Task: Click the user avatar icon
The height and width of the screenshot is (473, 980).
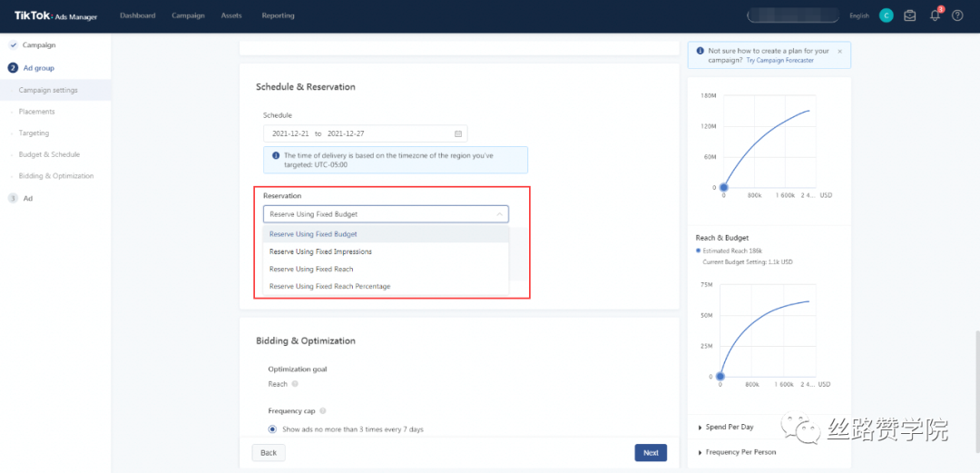Action: [x=886, y=15]
